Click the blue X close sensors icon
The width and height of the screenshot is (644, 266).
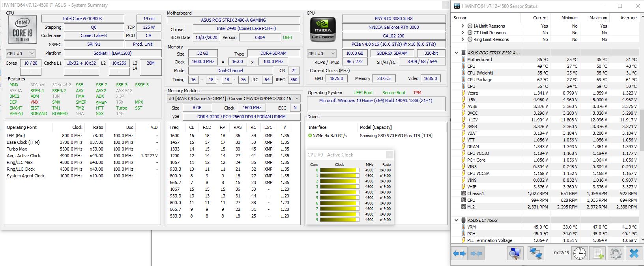[634, 253]
